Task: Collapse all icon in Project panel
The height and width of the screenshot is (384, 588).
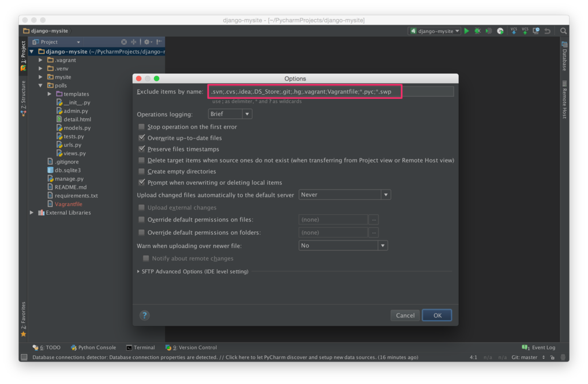Action: tap(134, 42)
